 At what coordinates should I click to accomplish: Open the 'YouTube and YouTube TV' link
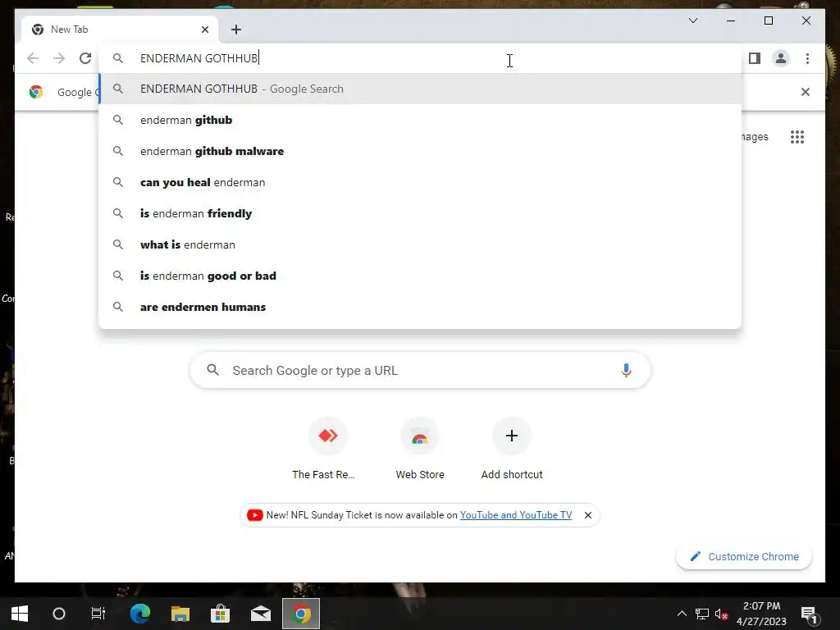tap(516, 515)
